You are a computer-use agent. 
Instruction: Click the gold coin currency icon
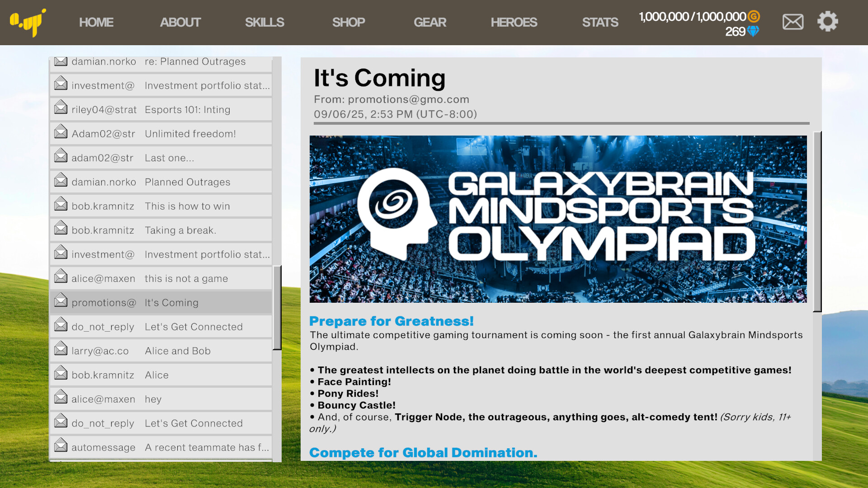click(753, 17)
